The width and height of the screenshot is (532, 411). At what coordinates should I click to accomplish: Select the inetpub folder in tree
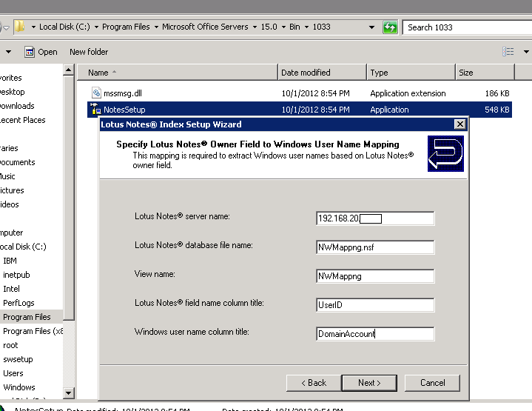(16, 275)
